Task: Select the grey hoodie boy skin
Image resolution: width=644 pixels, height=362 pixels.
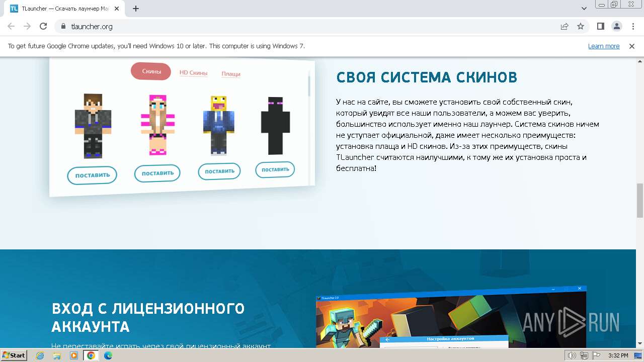Action: 93,126
